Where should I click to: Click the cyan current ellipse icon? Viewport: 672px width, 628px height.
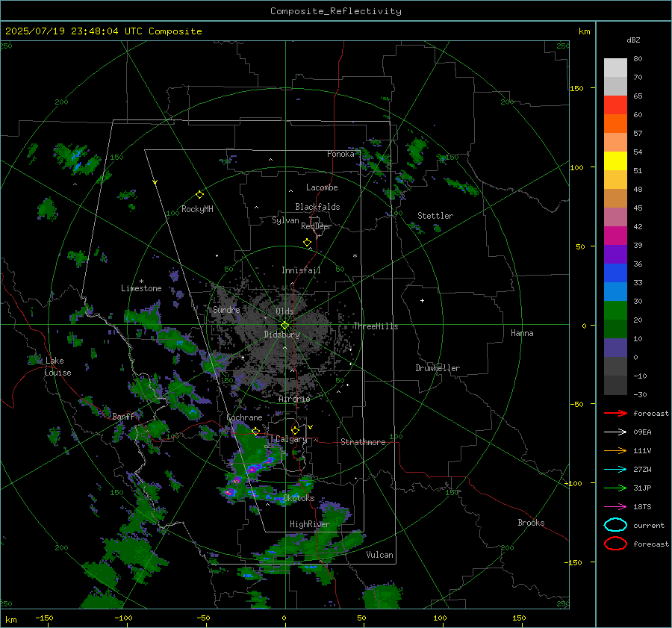[615, 525]
